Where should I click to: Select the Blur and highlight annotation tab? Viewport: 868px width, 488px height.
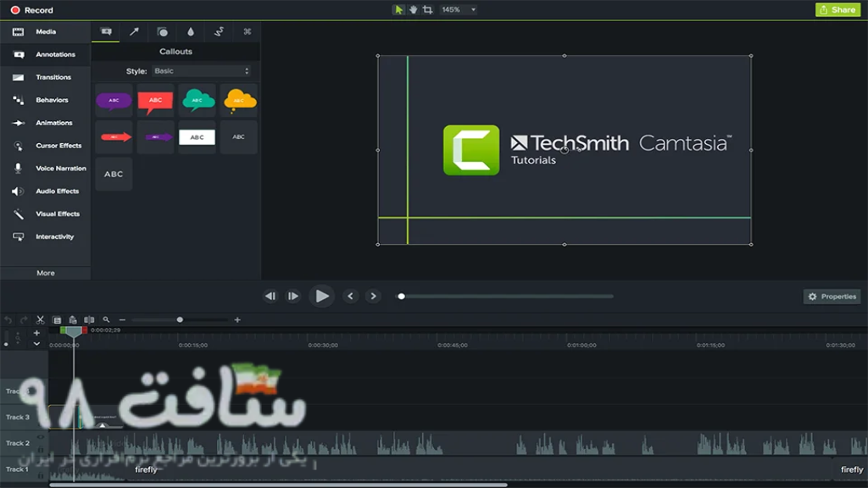(191, 31)
